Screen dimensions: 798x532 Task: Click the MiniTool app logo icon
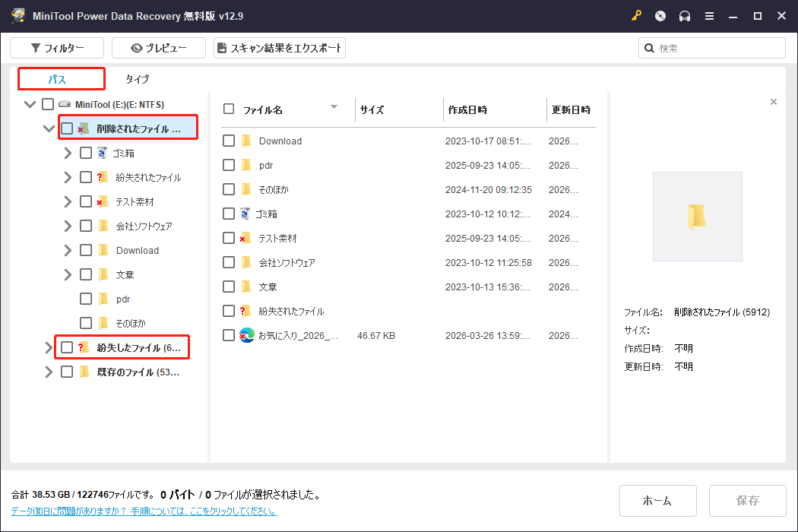pyautogui.click(x=17, y=16)
